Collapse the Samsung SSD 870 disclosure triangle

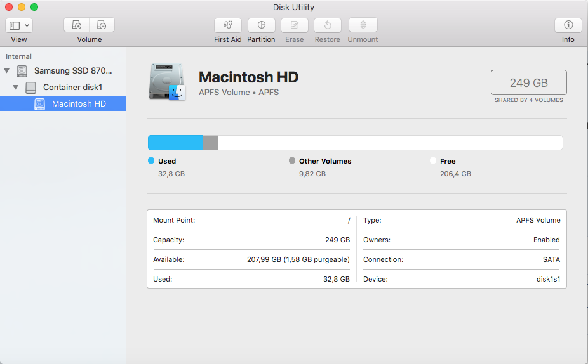pos(7,70)
